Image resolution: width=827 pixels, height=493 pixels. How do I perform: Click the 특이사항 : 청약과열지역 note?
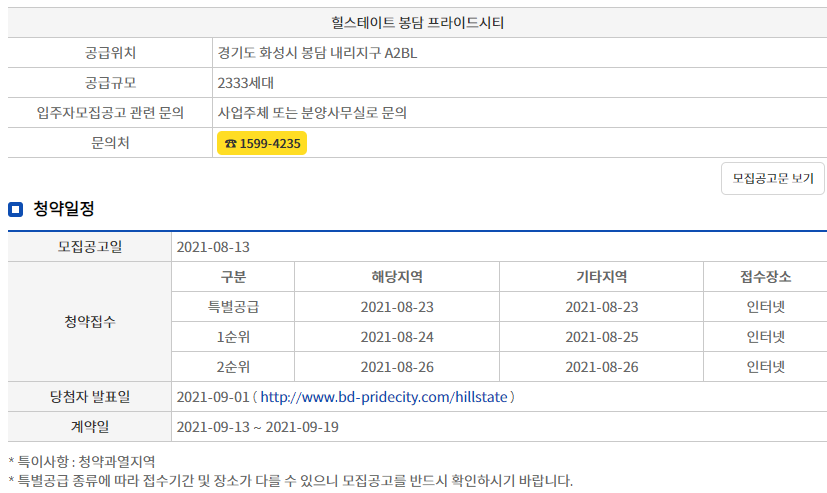click(82, 462)
